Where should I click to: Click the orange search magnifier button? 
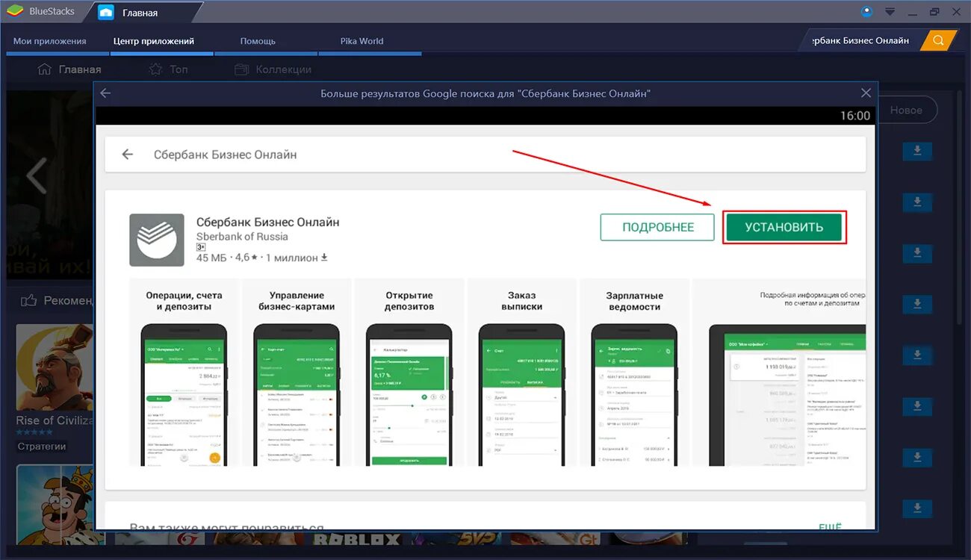point(939,40)
